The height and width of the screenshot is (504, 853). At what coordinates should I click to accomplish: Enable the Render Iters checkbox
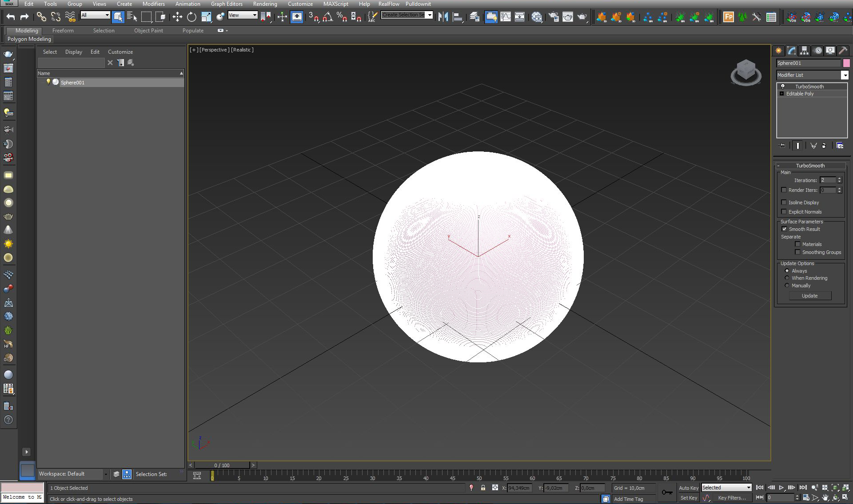point(784,190)
